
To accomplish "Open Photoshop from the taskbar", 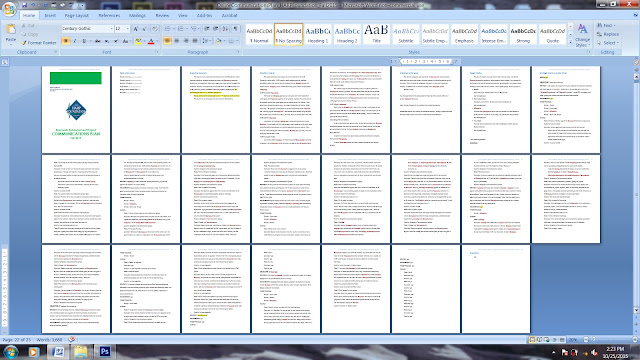I will 104,351.
